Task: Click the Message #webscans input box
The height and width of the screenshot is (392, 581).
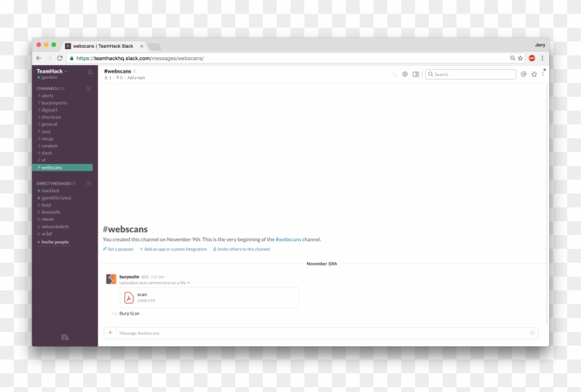Action: point(322,333)
